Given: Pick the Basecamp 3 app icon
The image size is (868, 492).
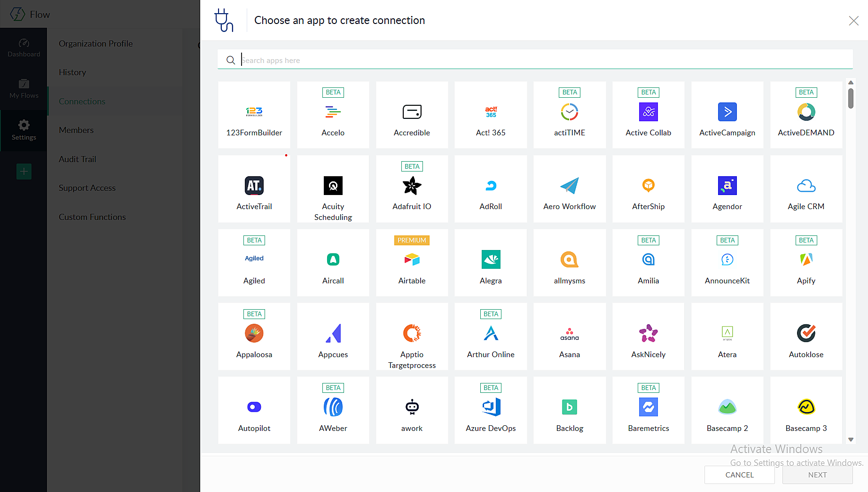Looking at the screenshot, I should click(x=806, y=407).
